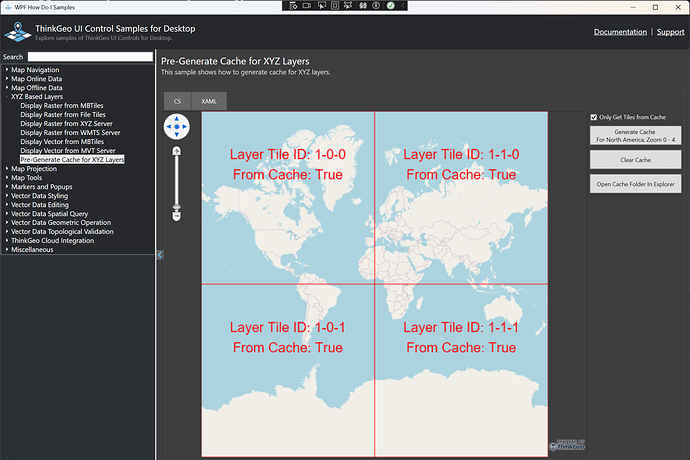Expand the Map Projection tree node

point(7,169)
